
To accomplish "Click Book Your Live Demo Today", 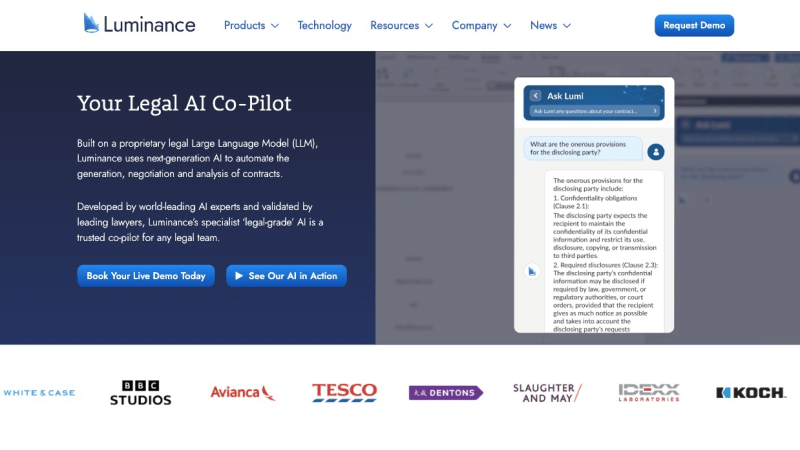I will 146,276.
